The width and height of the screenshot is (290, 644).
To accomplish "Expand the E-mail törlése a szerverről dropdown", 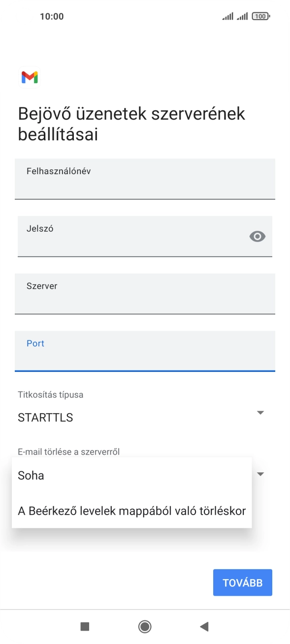I will click(x=261, y=473).
